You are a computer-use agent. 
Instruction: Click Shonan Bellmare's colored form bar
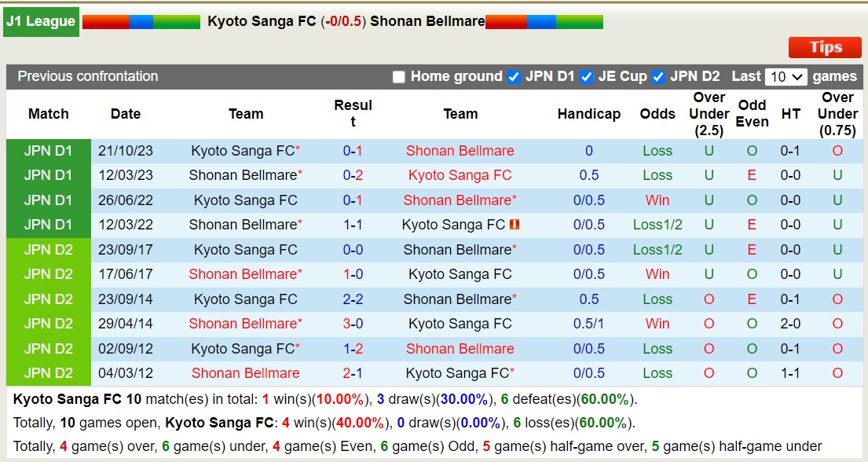[544, 21]
